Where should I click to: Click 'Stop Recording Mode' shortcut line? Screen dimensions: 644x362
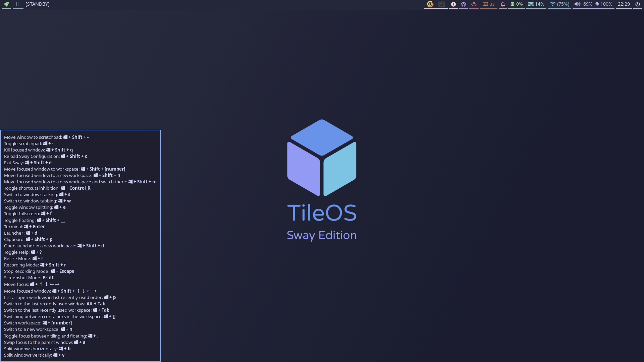39,271
